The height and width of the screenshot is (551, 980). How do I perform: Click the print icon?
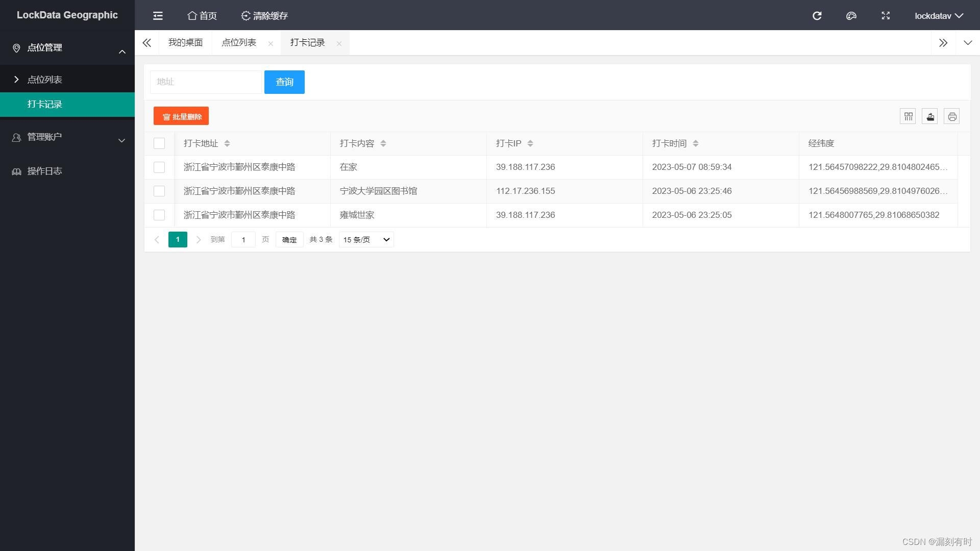[x=952, y=116]
